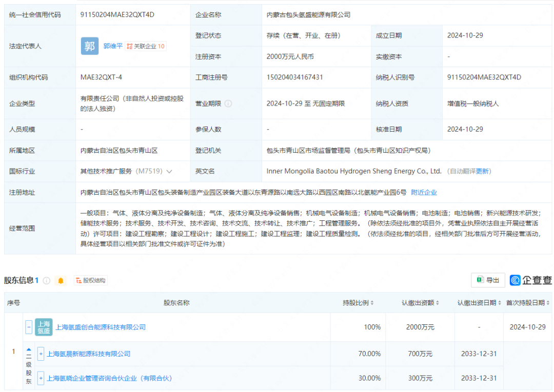Open 关联企业 10 related companies
The height and width of the screenshot is (392, 554).
click(146, 46)
